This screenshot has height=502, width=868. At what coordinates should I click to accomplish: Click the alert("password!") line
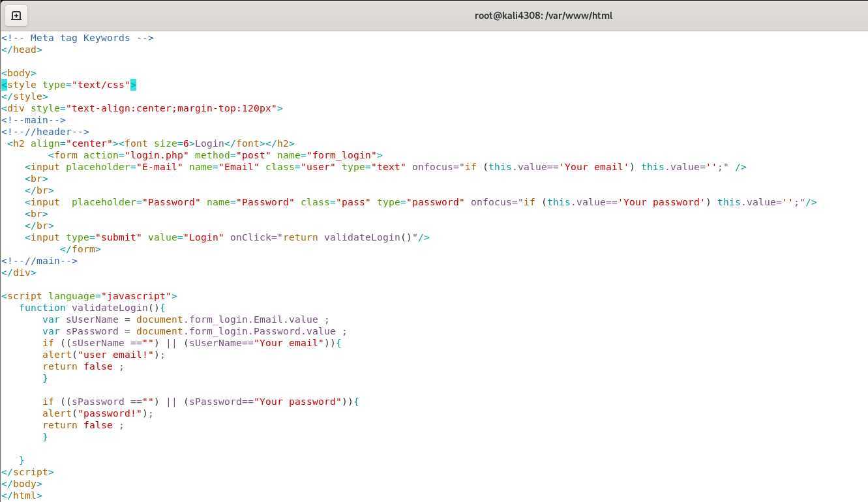98,413
